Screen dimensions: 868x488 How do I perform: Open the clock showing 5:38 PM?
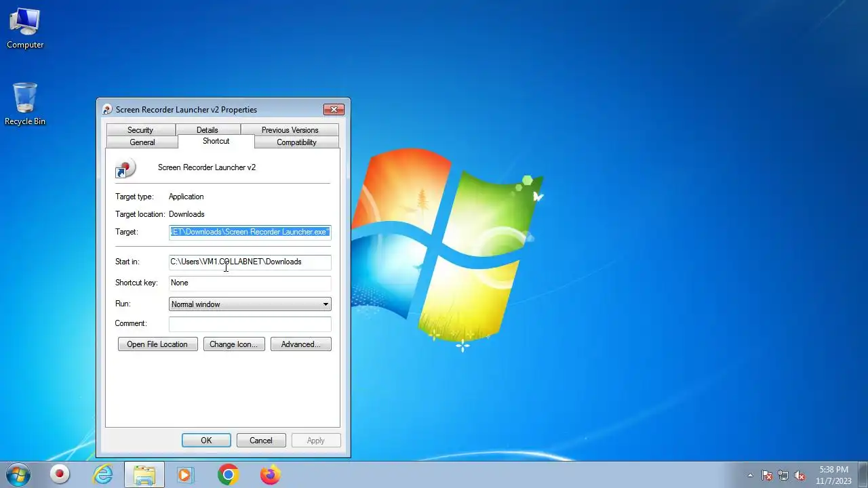(x=833, y=475)
